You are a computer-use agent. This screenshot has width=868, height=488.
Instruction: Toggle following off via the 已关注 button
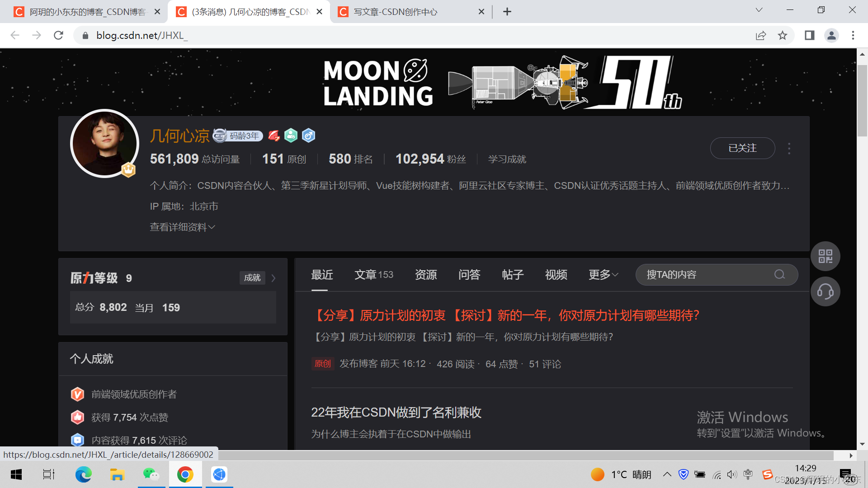click(742, 148)
